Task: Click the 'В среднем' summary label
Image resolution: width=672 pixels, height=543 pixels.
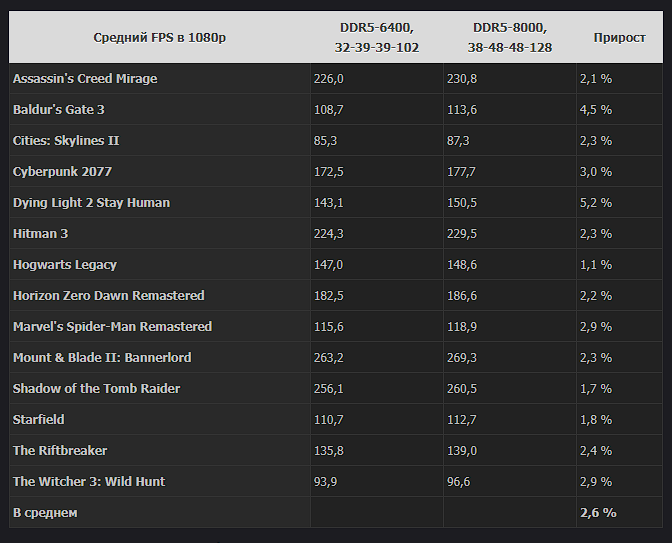Action: tap(45, 513)
